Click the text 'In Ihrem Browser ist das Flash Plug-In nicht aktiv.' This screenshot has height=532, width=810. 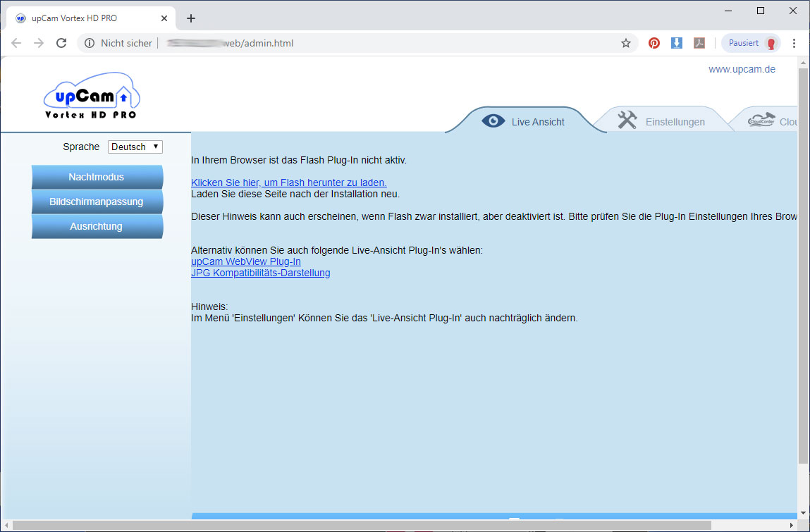[x=299, y=160]
